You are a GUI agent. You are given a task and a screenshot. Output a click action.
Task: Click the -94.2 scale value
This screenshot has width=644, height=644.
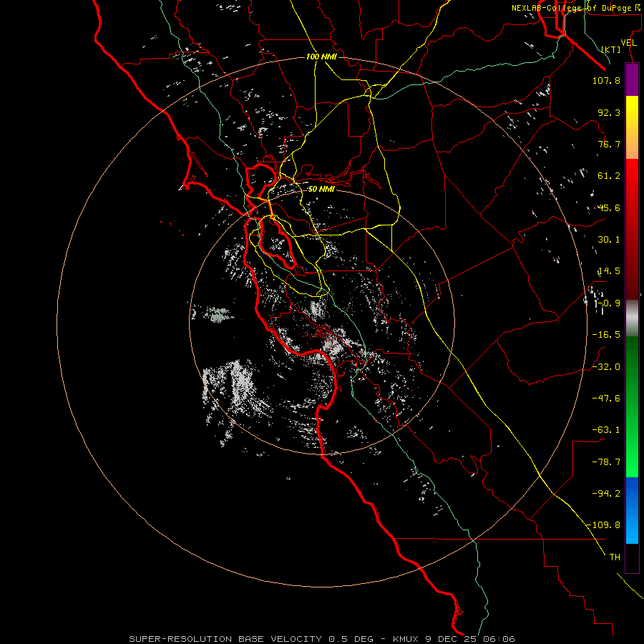click(606, 494)
